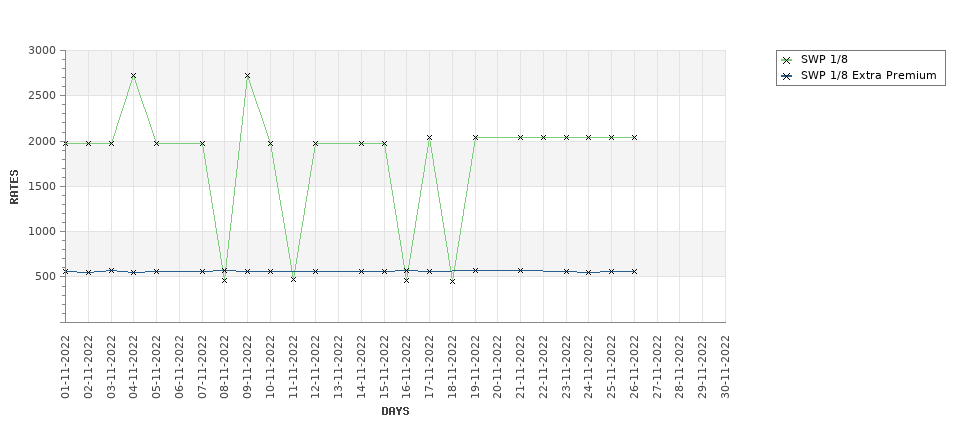Click the SWP 1/8 Extra Premium legend text
This screenshot has height=429, width=975.
[869, 76]
